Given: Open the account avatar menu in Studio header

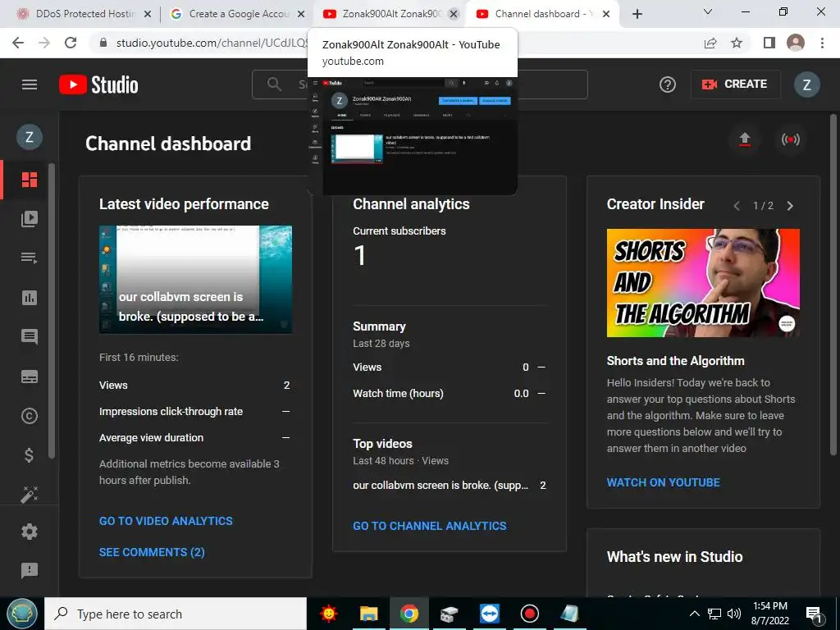Looking at the screenshot, I should coord(806,84).
